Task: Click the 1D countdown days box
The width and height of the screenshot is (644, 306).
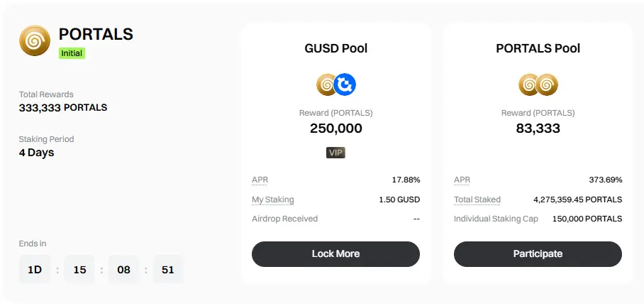Action: tap(35, 270)
